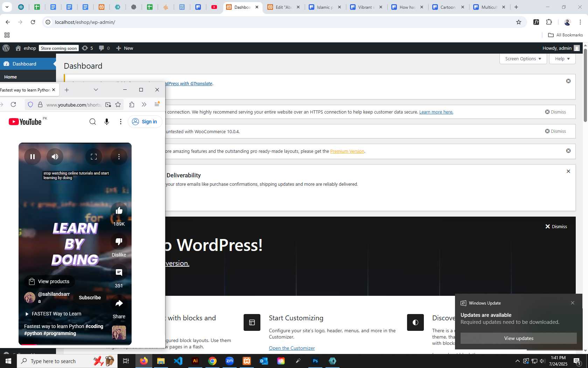Expand Firefox list all tabs dropdown
Screen dimensions: 588x368
[96, 90]
